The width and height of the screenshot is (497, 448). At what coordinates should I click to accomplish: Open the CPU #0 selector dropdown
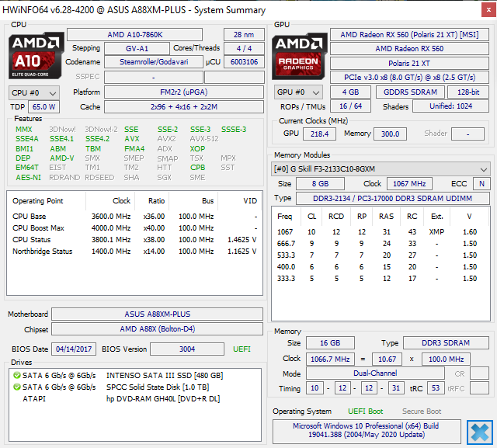point(34,93)
